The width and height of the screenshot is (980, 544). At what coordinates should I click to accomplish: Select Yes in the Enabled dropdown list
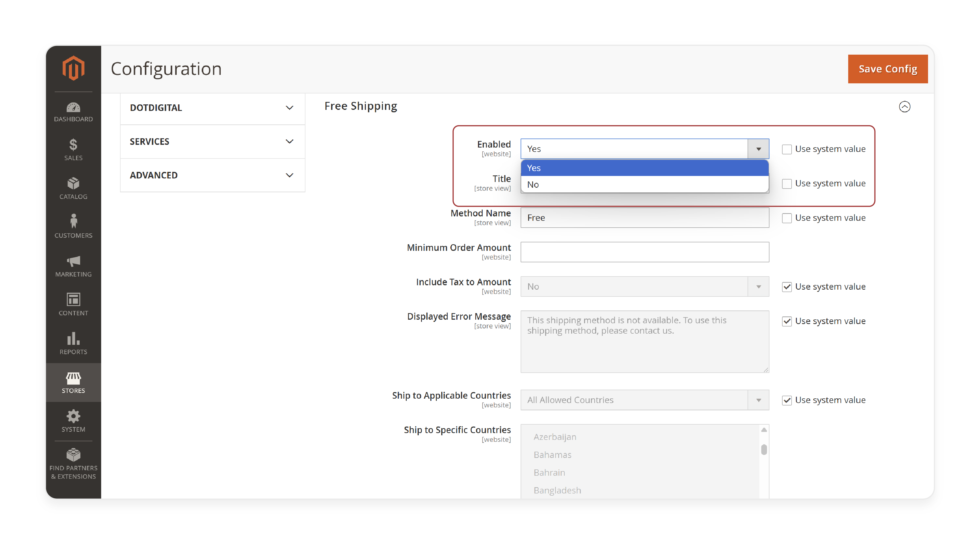tap(644, 168)
